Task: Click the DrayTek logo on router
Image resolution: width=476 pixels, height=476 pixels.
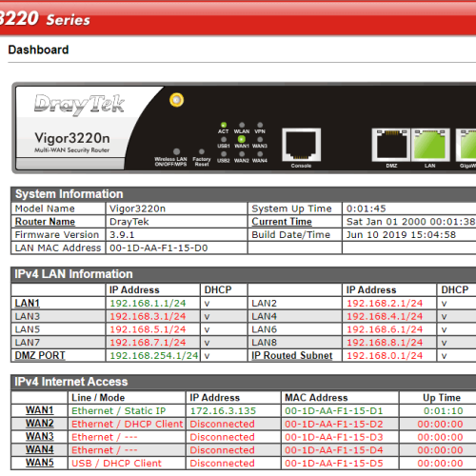Action: click(x=79, y=104)
